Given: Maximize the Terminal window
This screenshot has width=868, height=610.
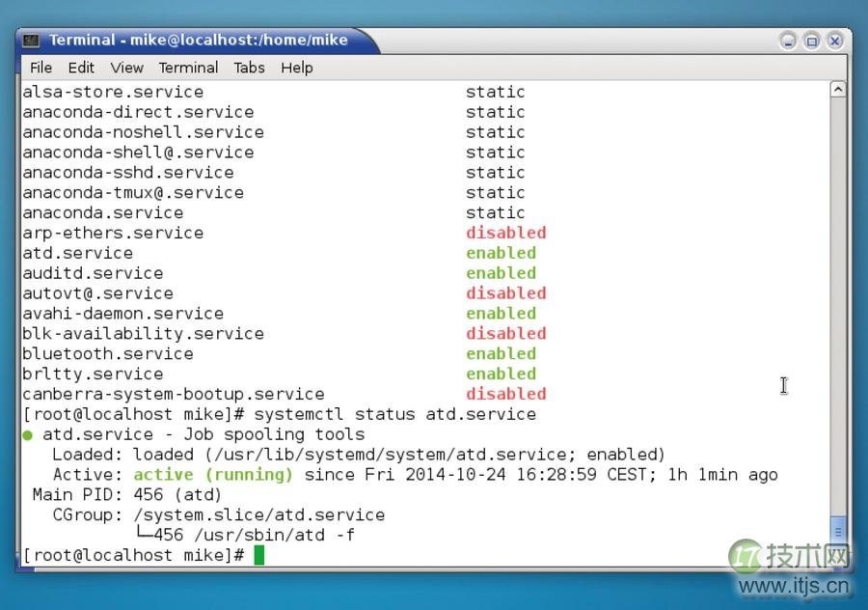Looking at the screenshot, I should pyautogui.click(x=811, y=41).
